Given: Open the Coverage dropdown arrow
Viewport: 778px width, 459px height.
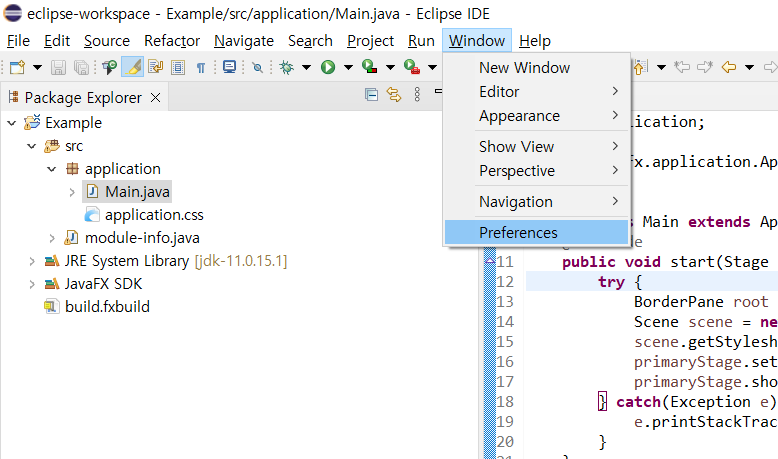Looking at the screenshot, I should coord(390,67).
